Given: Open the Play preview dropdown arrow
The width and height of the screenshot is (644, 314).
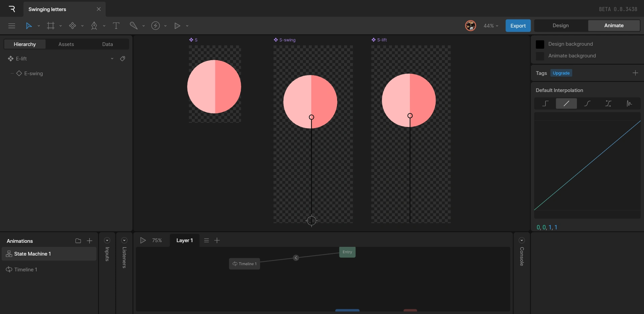Looking at the screenshot, I should pyautogui.click(x=187, y=26).
